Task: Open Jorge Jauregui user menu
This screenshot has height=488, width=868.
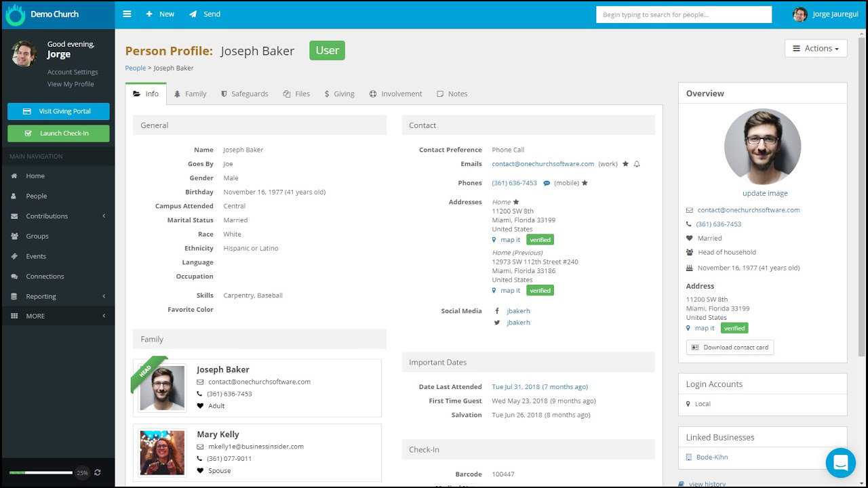Action: [825, 14]
